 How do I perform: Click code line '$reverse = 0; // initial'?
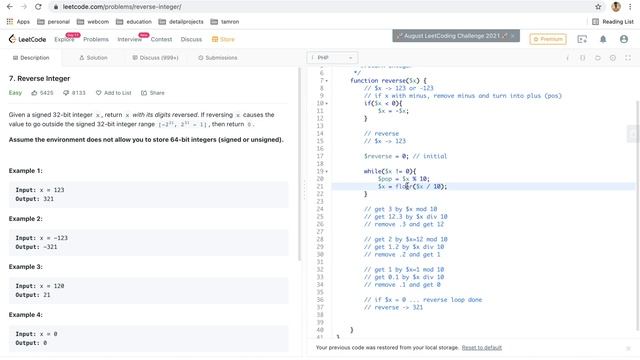coord(405,156)
